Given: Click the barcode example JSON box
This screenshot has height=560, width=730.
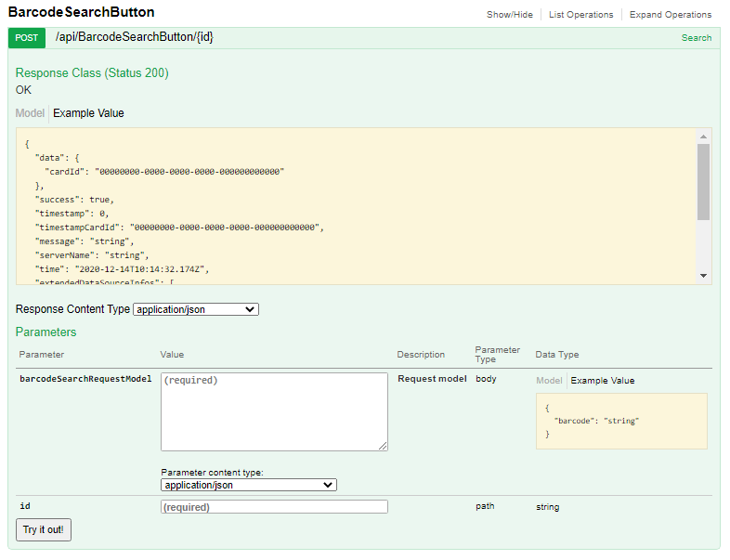Looking at the screenshot, I should [621, 422].
